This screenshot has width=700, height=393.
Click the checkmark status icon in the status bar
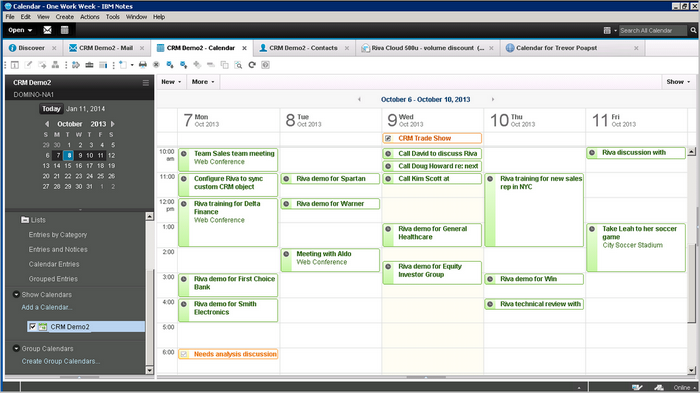tap(637, 387)
